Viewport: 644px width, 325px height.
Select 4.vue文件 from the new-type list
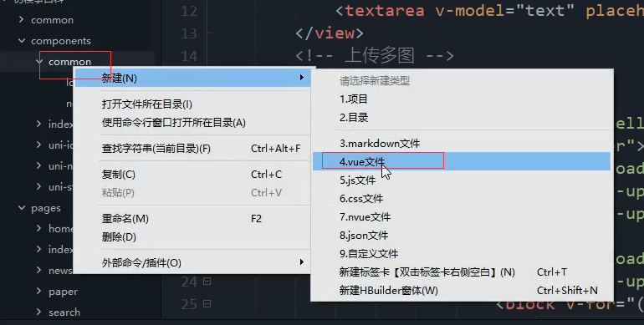461,161
